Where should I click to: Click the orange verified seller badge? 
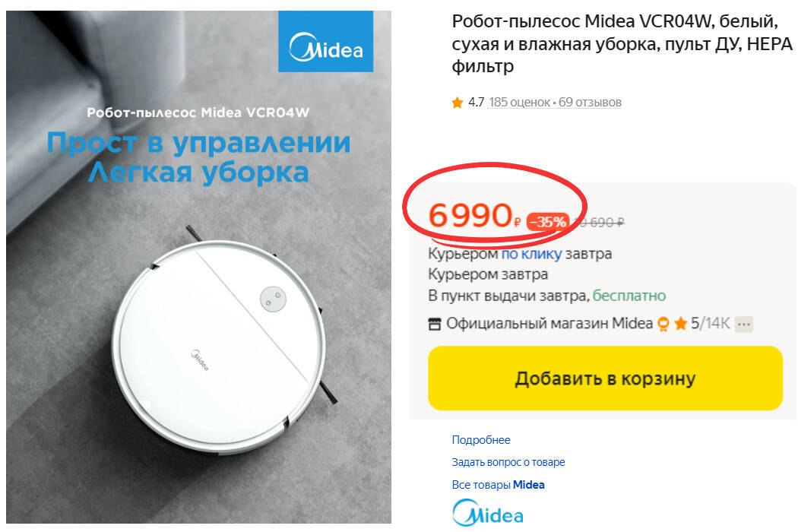[x=663, y=324]
